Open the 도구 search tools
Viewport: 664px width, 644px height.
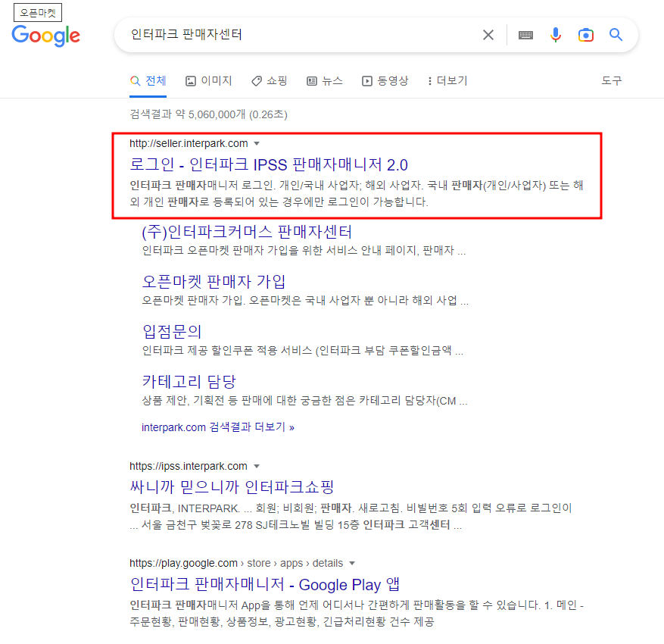(x=612, y=81)
